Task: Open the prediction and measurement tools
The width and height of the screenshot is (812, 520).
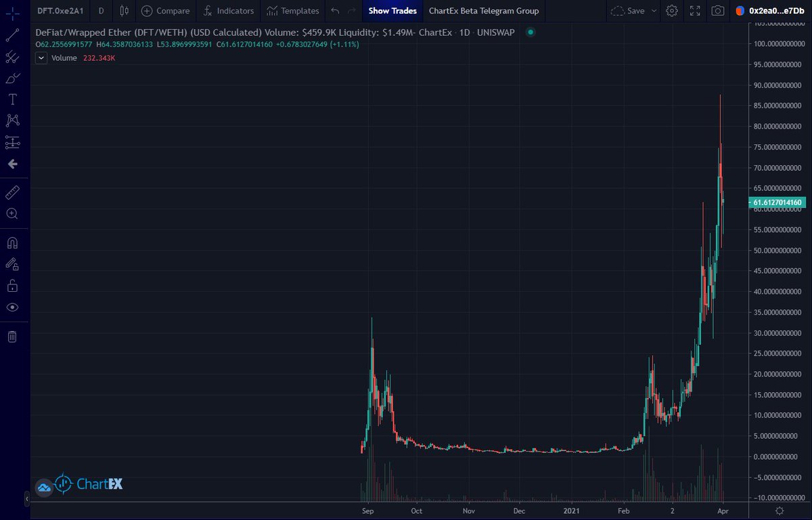Action: point(12,142)
